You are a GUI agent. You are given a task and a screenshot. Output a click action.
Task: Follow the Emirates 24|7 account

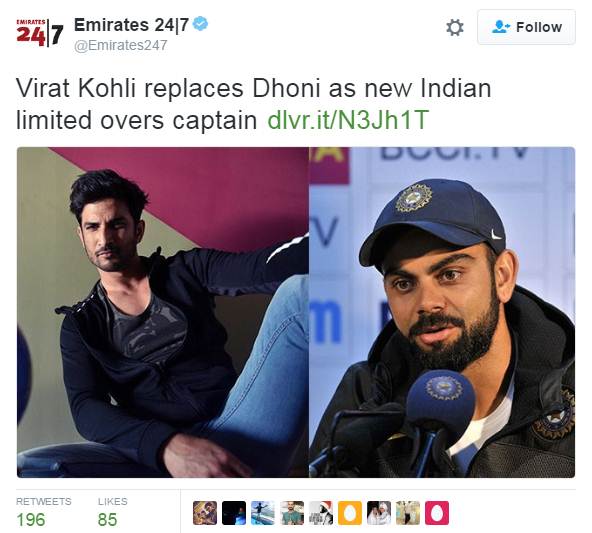[526, 27]
